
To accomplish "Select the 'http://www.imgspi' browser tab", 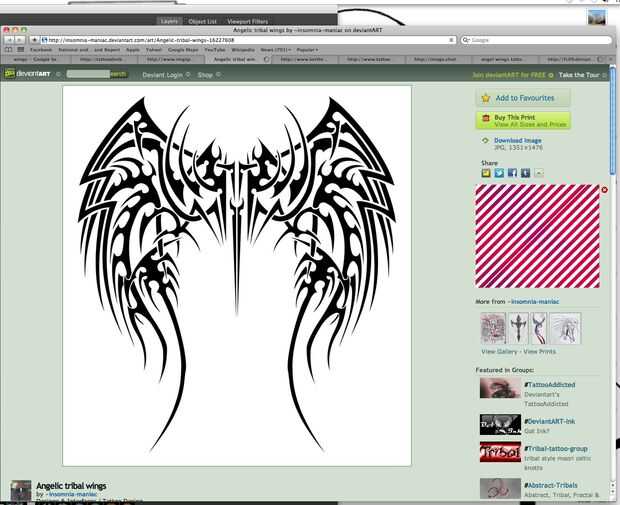I will [x=169, y=59].
